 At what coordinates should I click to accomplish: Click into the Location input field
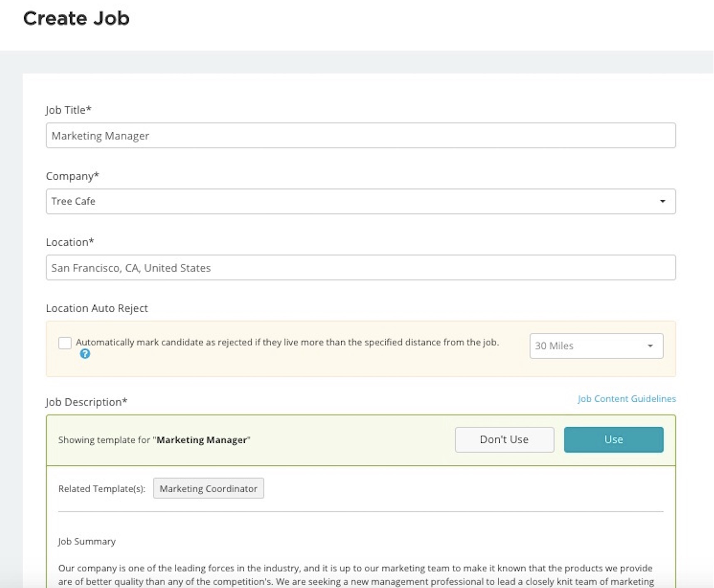[360, 268]
